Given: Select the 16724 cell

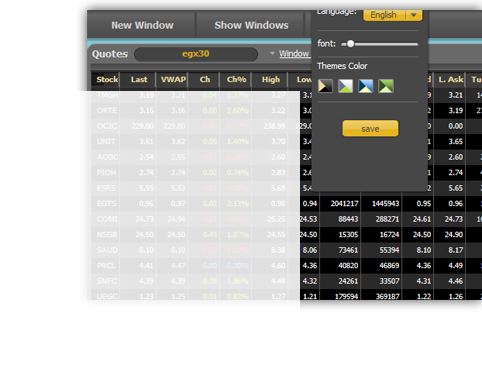Looking at the screenshot, I should coord(382,235).
